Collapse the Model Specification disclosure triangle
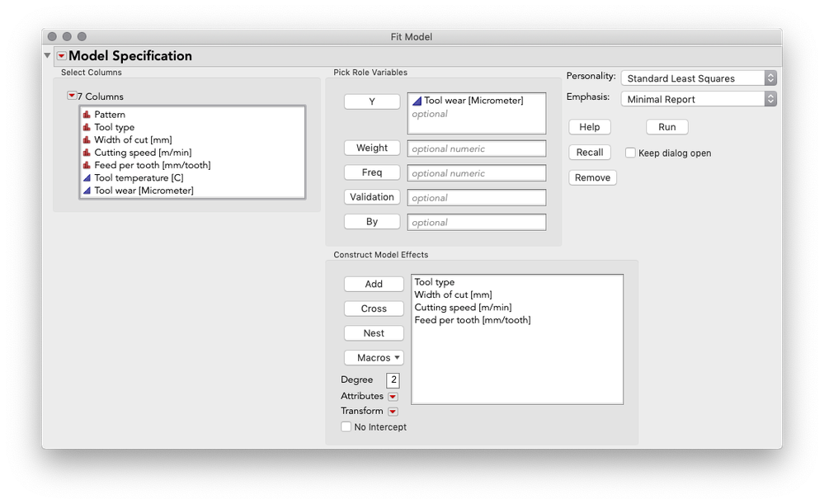The image size is (824, 504). [47, 55]
